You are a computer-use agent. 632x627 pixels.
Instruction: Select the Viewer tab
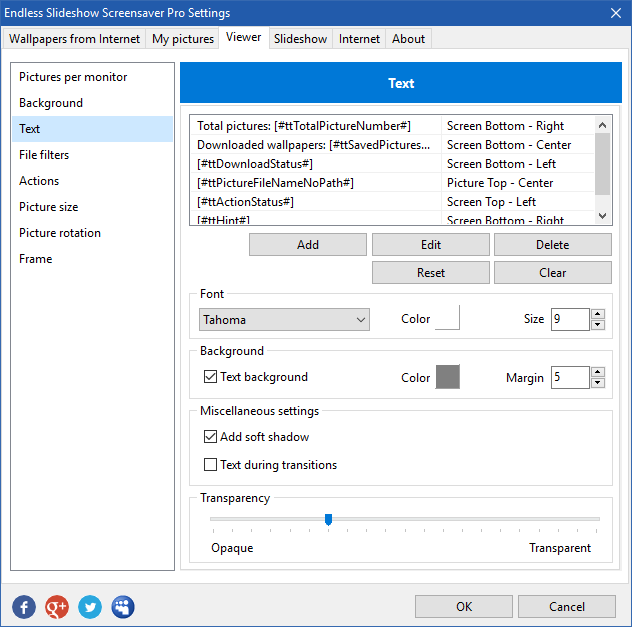243,37
